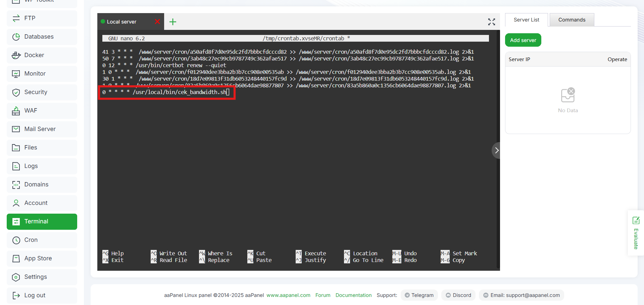Open the Docker menu label

tap(34, 55)
